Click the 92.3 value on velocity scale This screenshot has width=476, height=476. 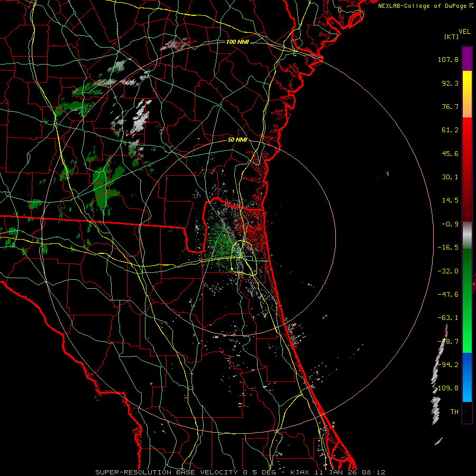click(x=450, y=83)
